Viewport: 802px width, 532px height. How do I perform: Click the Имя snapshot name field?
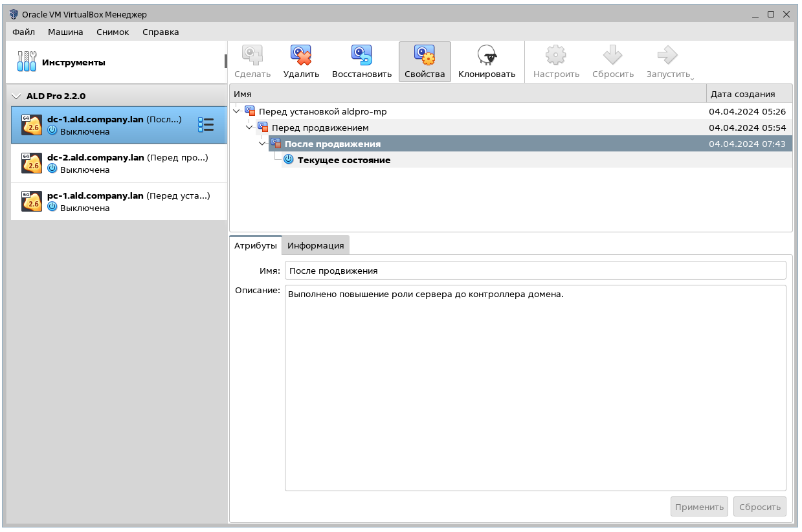[x=535, y=271]
